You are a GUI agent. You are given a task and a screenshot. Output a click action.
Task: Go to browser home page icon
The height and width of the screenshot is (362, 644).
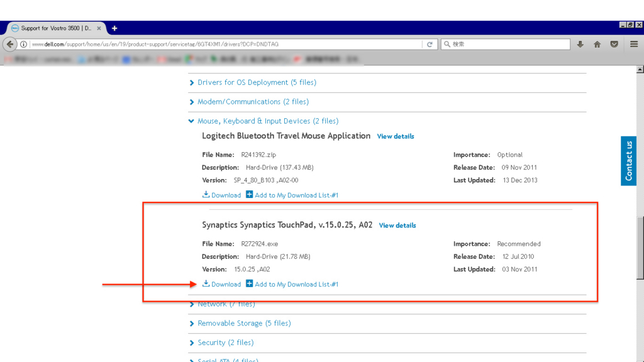597,45
